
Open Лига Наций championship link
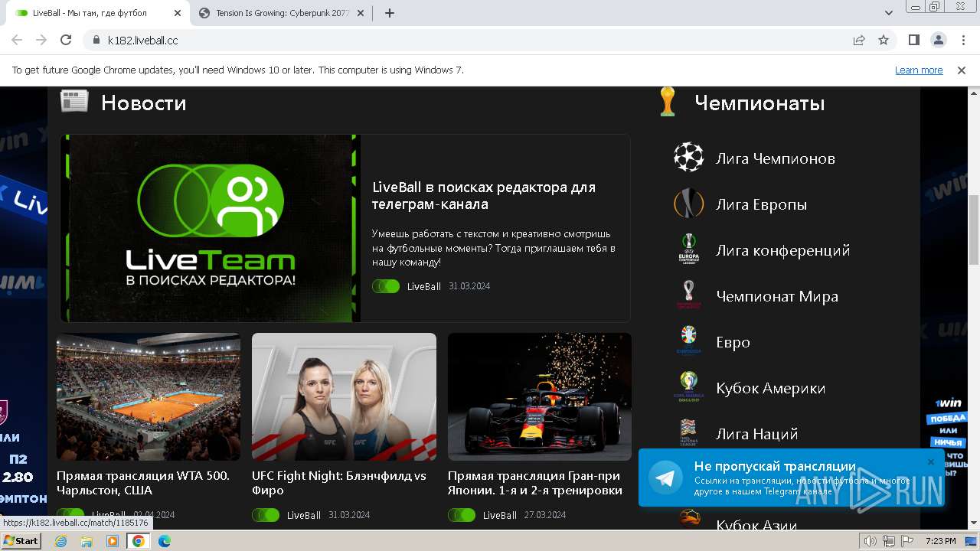point(756,434)
